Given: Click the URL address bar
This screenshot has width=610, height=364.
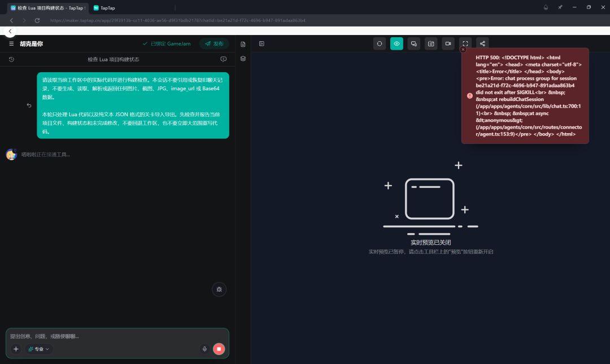Looking at the screenshot, I should [x=178, y=20].
